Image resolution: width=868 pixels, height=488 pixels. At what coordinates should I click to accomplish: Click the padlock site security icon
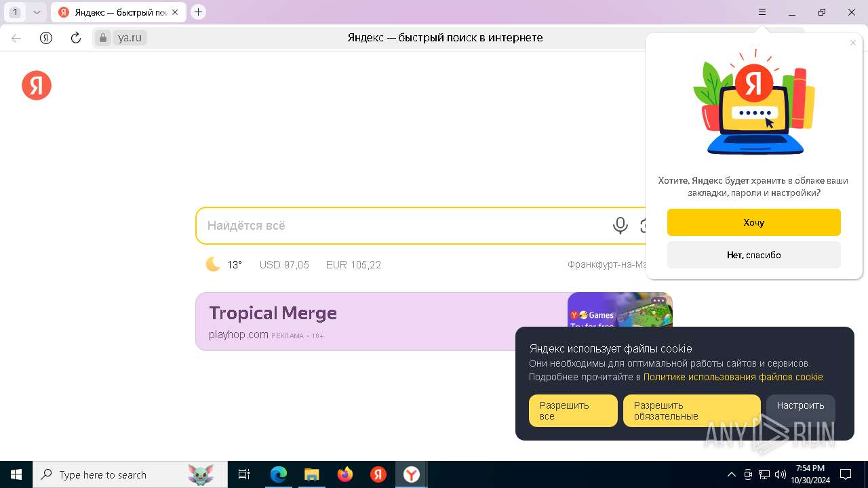[x=103, y=38]
